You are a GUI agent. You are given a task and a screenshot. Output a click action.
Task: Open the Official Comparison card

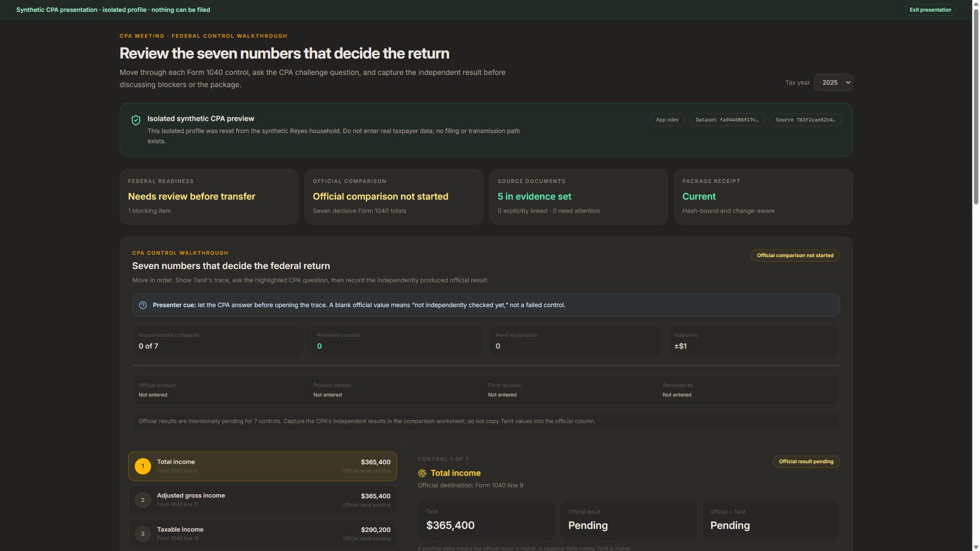(x=394, y=196)
